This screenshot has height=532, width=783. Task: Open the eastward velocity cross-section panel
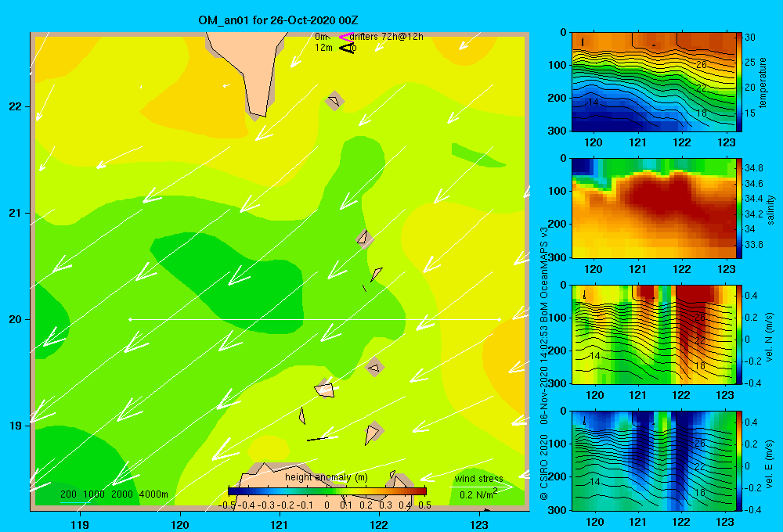coord(653,461)
